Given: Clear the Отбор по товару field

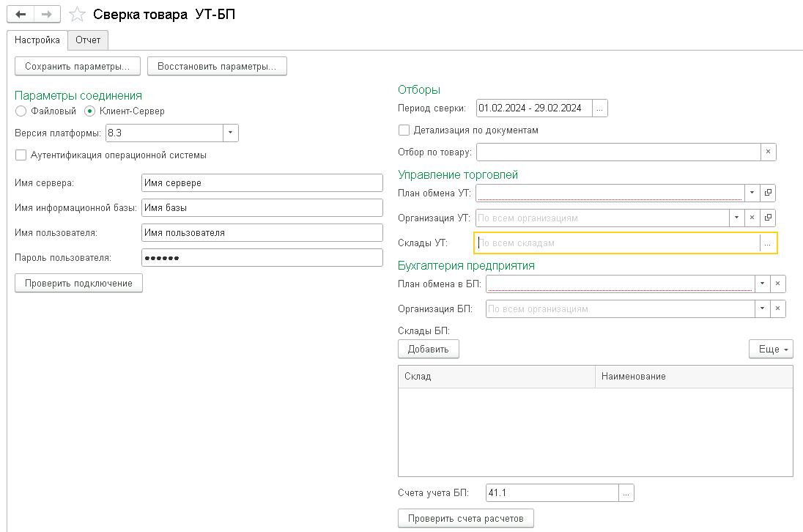Looking at the screenshot, I should [x=768, y=152].
